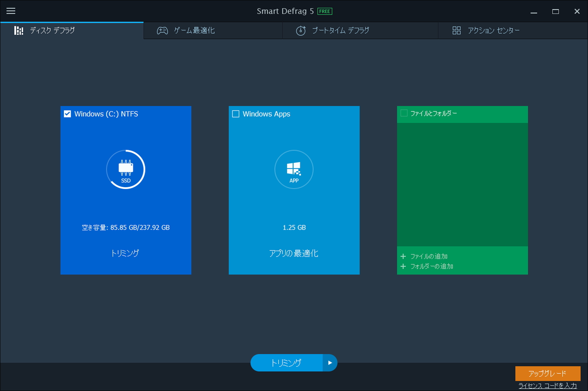588x391 pixels.
Task: Click the アップグレード button
Action: pyautogui.click(x=548, y=374)
